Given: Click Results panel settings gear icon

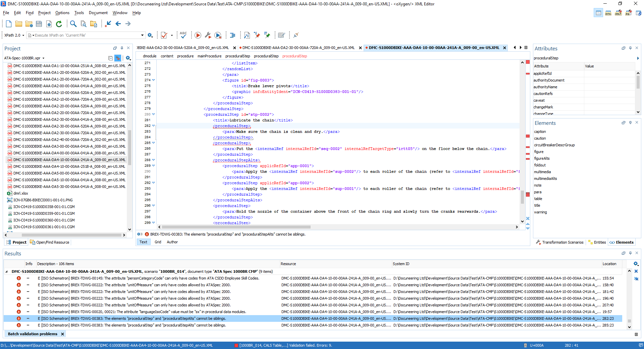Looking at the screenshot, I should click(636, 264).
